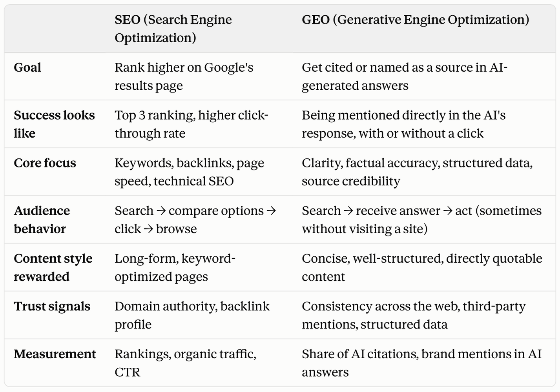Select the Domain authority, backlink profile cell
This screenshot has width=560, height=392.
coord(192,316)
